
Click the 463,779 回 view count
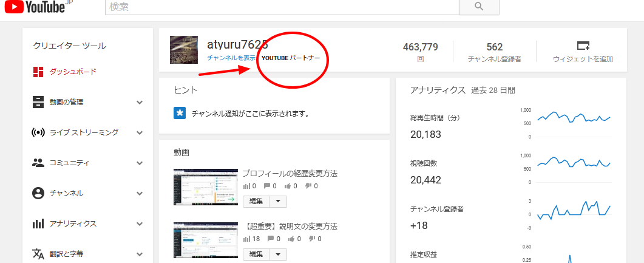[421, 52]
